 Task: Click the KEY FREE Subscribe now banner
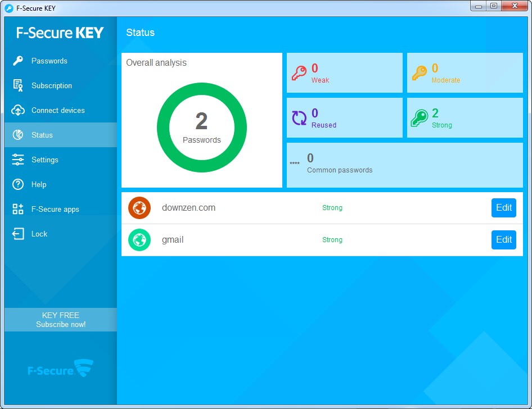(61, 320)
